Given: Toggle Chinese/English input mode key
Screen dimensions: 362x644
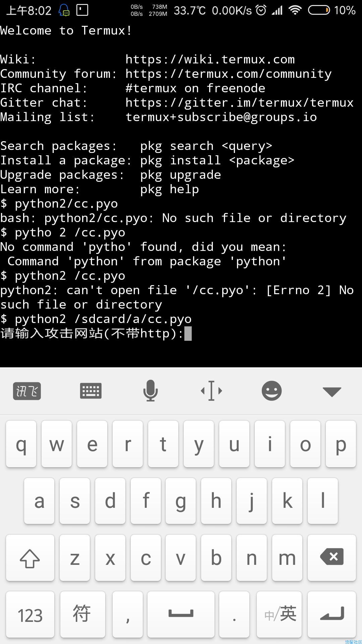Looking at the screenshot, I should (x=279, y=614).
